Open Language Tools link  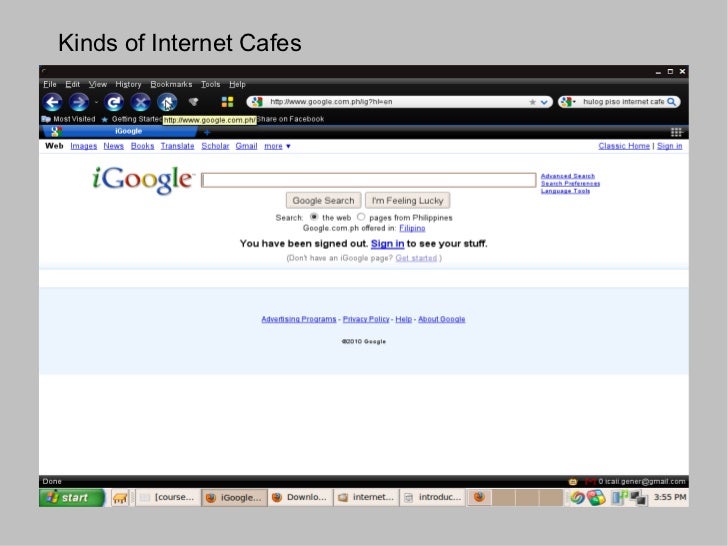click(565, 191)
